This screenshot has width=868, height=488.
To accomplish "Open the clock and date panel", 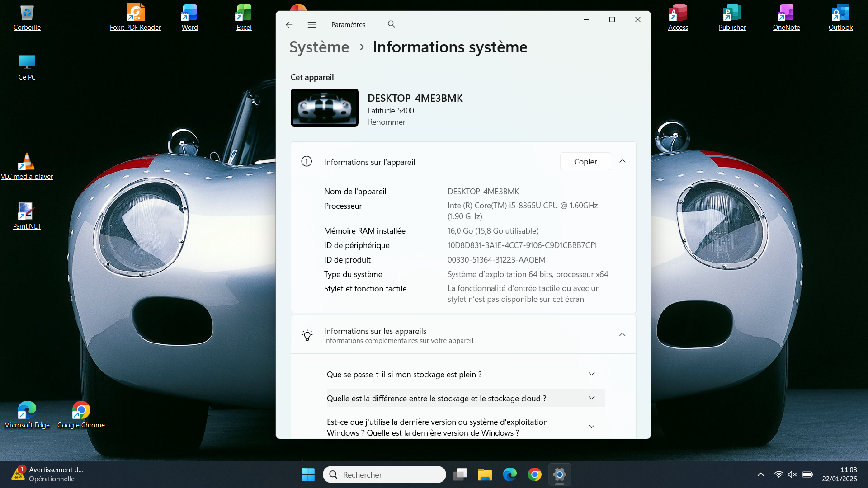I will (x=840, y=474).
